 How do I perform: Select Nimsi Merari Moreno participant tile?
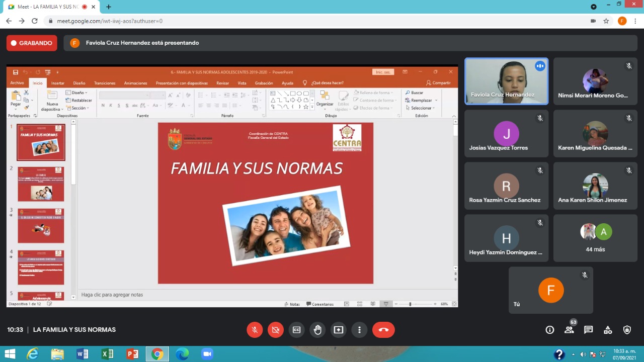pos(595,81)
